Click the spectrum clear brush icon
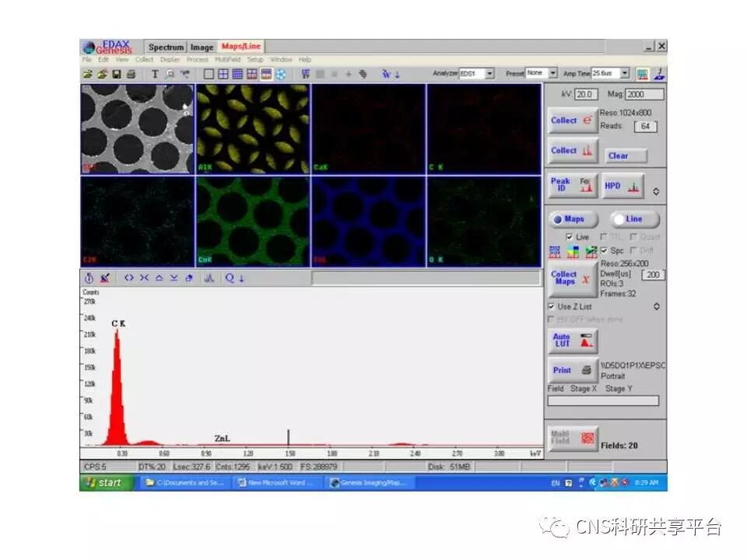 click(x=105, y=278)
